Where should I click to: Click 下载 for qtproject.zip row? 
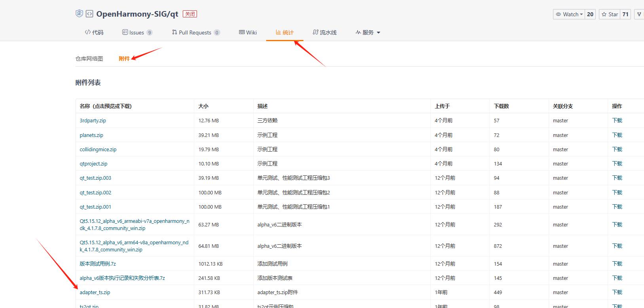[x=617, y=164]
